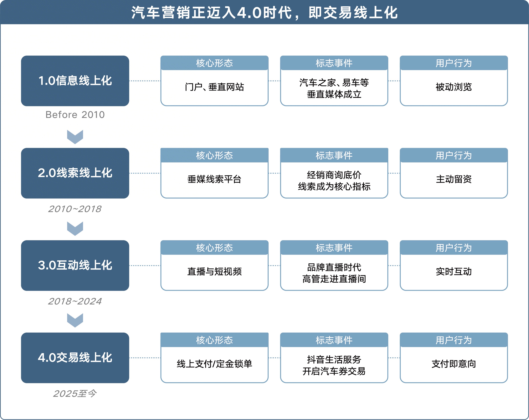The image size is (529, 420).
Task: Click the 主动留资 box
Action: (x=454, y=179)
